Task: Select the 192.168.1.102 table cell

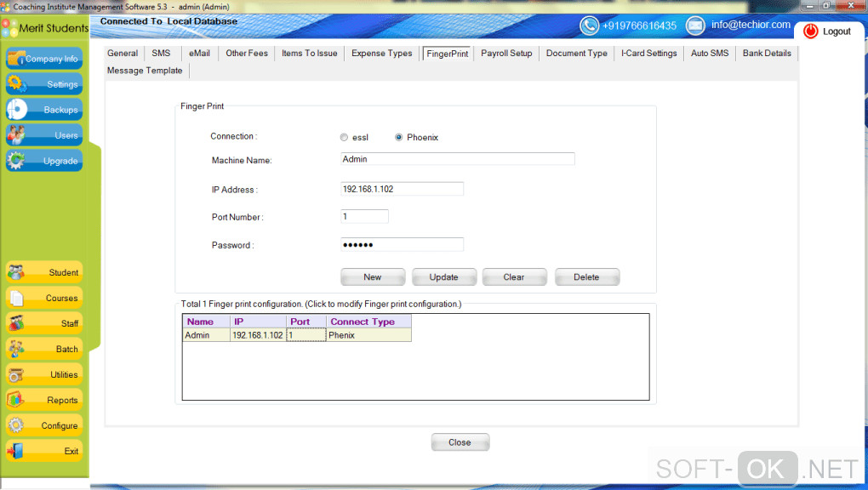Action: coord(258,335)
